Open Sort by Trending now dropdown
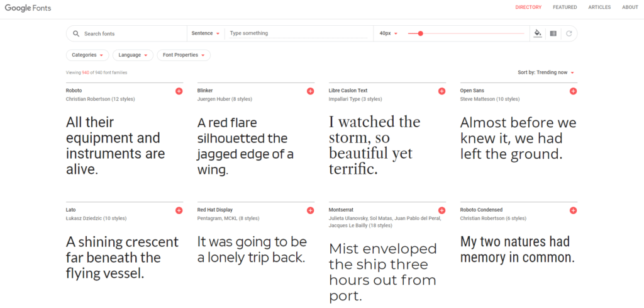644x308 pixels. [546, 72]
